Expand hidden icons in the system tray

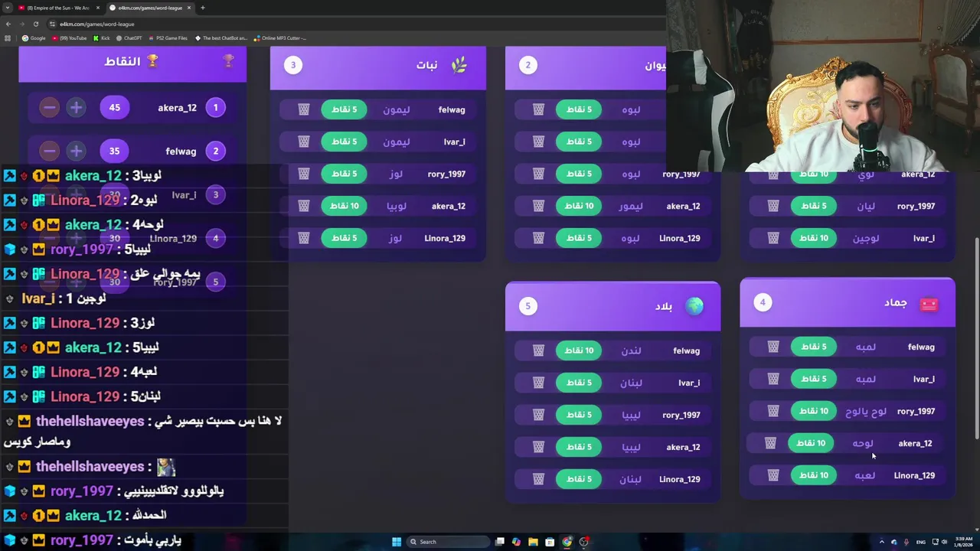point(881,542)
